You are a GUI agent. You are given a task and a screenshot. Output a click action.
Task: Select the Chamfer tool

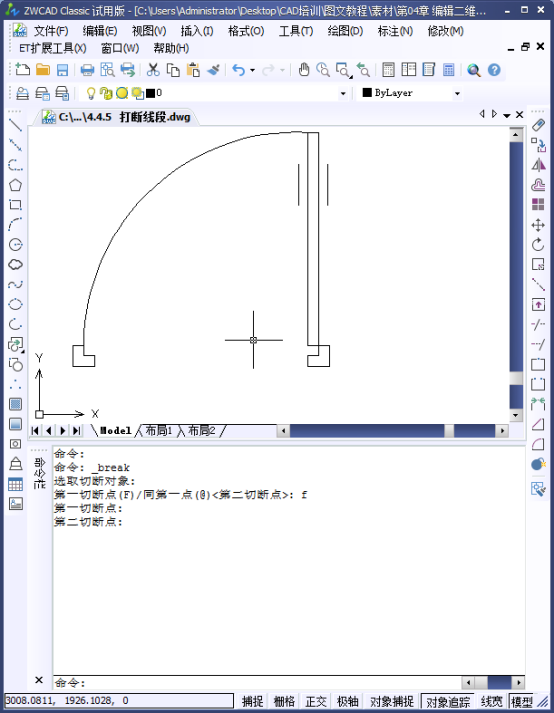(x=538, y=424)
